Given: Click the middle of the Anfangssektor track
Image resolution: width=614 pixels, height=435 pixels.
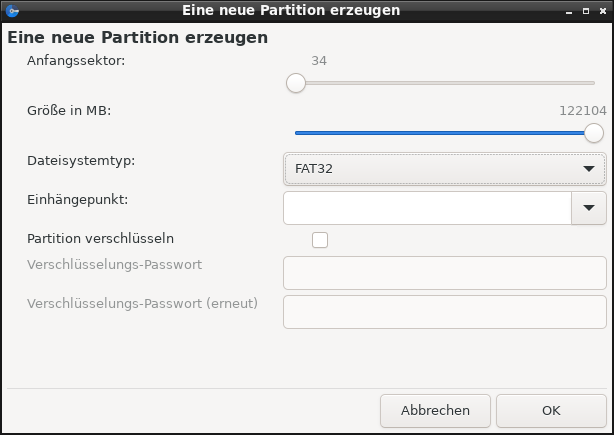Looking at the screenshot, I should pyautogui.click(x=445, y=83).
